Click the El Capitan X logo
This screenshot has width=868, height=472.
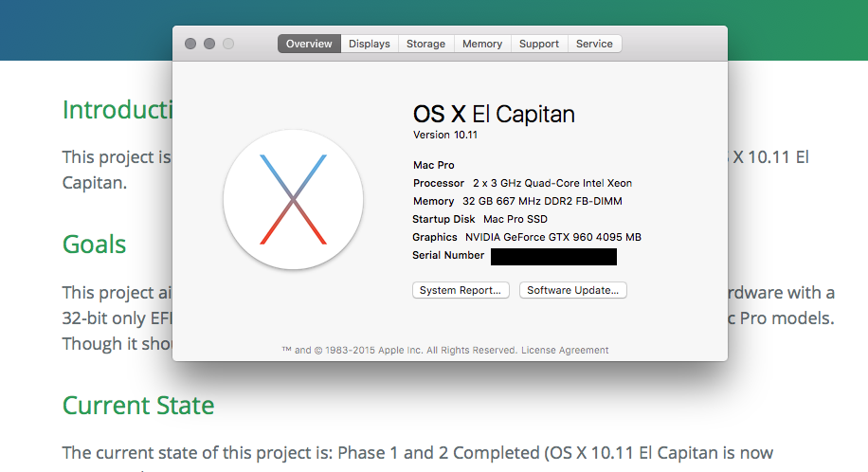tap(294, 199)
